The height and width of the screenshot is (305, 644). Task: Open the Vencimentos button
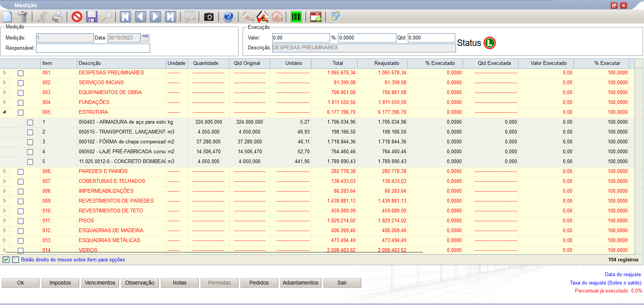pos(100,283)
